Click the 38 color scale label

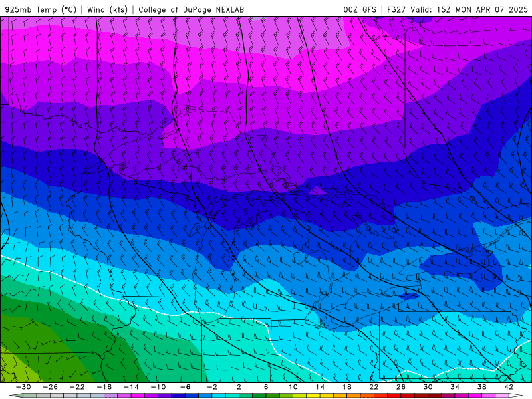[481, 387]
